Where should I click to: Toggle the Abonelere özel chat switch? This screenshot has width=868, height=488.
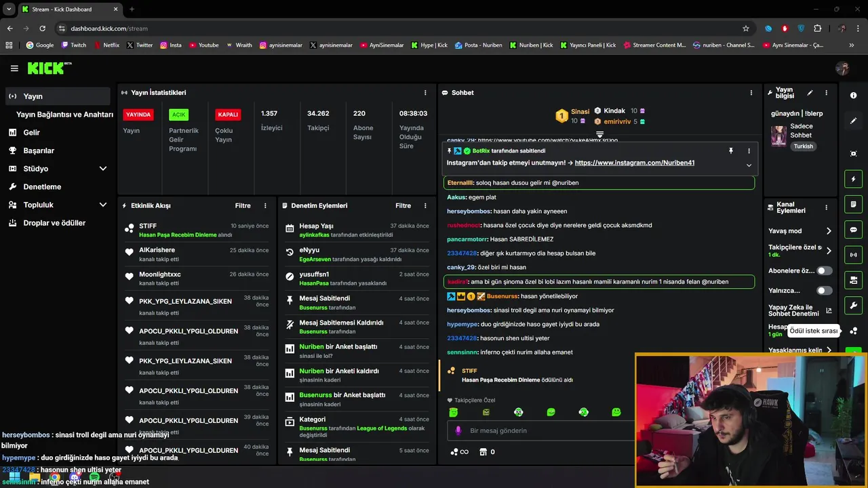point(824,270)
